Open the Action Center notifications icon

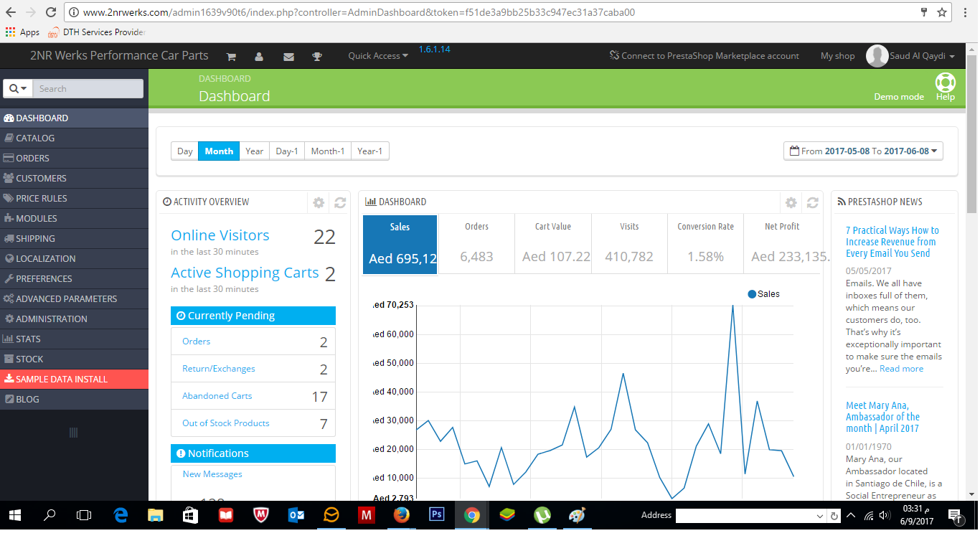[x=955, y=515]
